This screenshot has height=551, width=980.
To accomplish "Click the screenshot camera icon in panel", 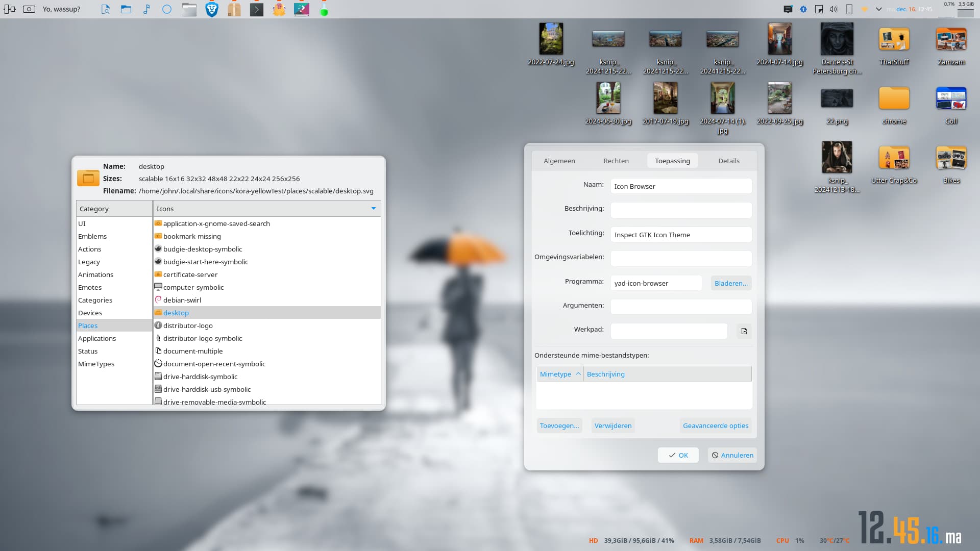I will (29, 9).
